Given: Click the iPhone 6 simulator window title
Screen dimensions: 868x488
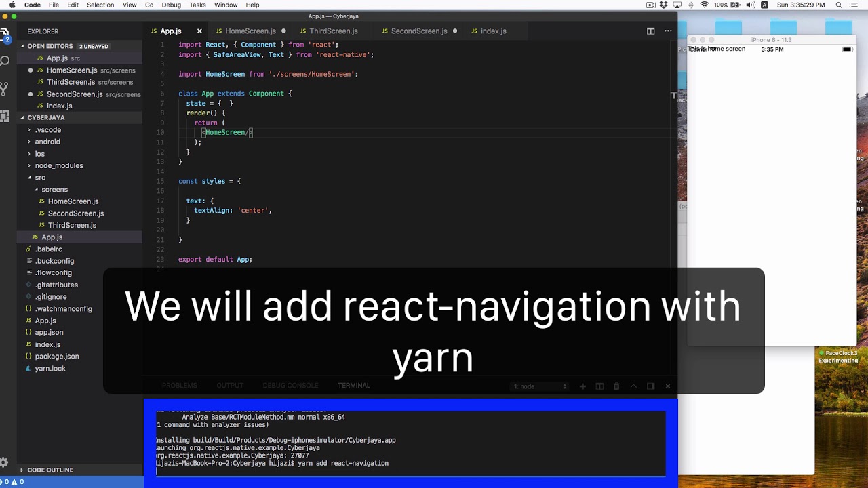Looking at the screenshot, I should 771,40.
